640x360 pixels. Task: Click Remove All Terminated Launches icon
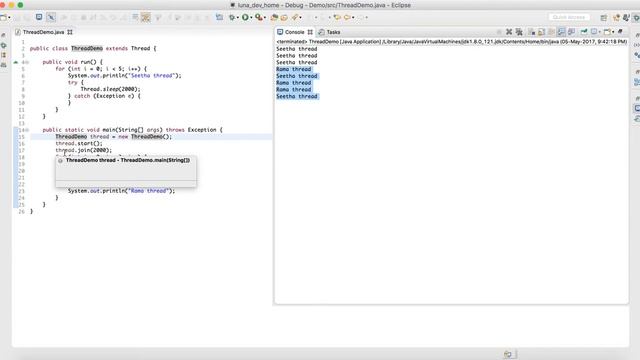tap(519, 32)
